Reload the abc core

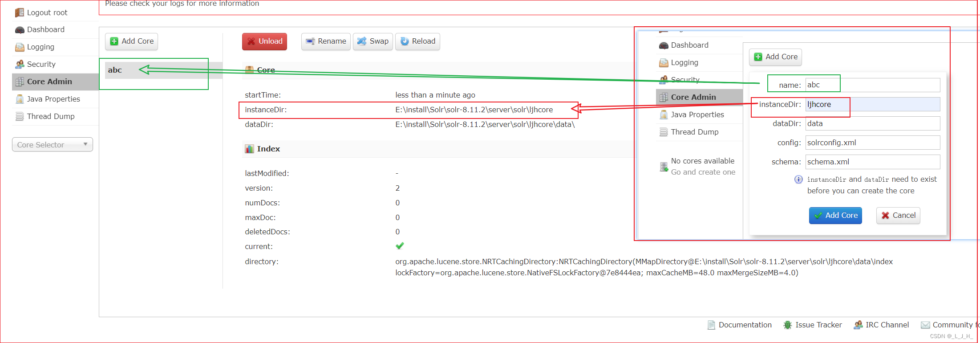[x=417, y=41]
